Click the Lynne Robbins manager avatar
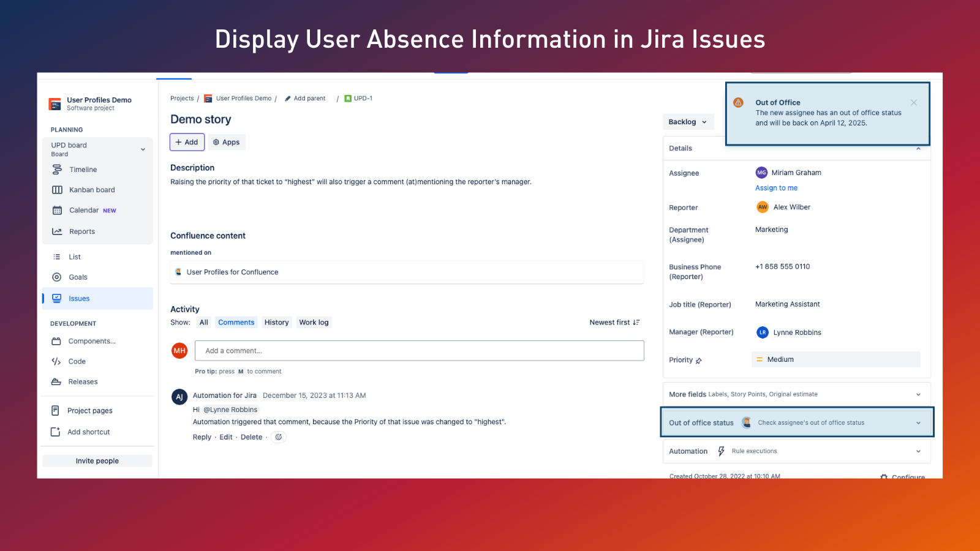 [x=763, y=332]
